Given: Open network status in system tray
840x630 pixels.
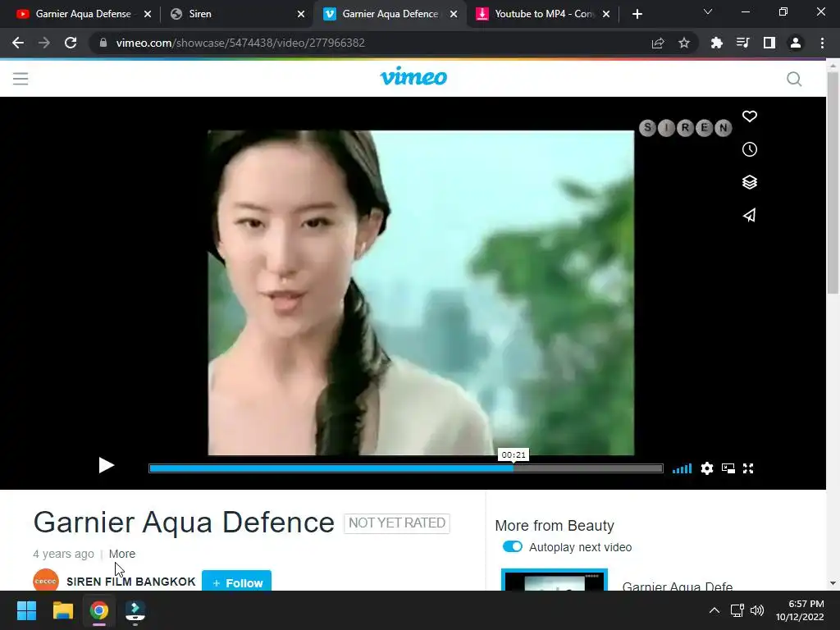Looking at the screenshot, I should (737, 610).
